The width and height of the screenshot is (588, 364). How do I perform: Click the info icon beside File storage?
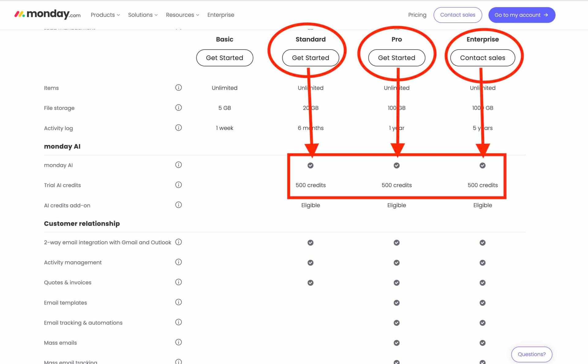point(179,108)
